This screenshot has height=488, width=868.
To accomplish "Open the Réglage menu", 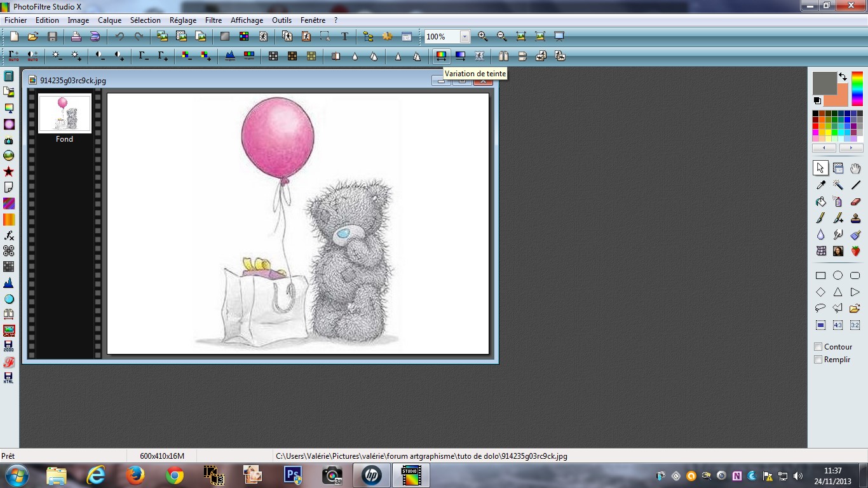I will (x=183, y=20).
